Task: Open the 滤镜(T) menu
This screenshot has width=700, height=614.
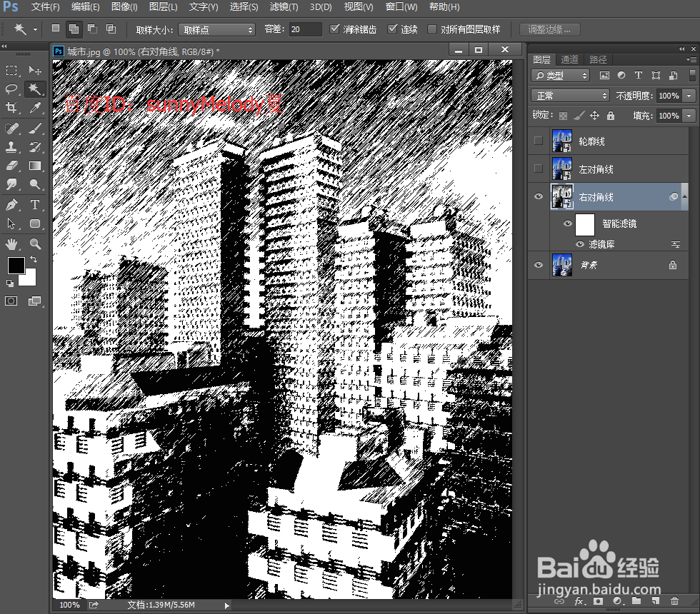Action: 284,7
